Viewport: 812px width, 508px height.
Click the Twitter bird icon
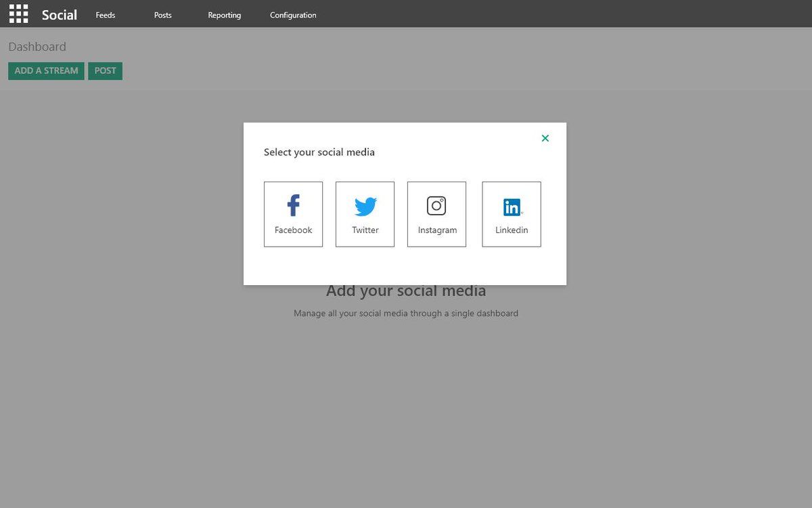pos(365,206)
